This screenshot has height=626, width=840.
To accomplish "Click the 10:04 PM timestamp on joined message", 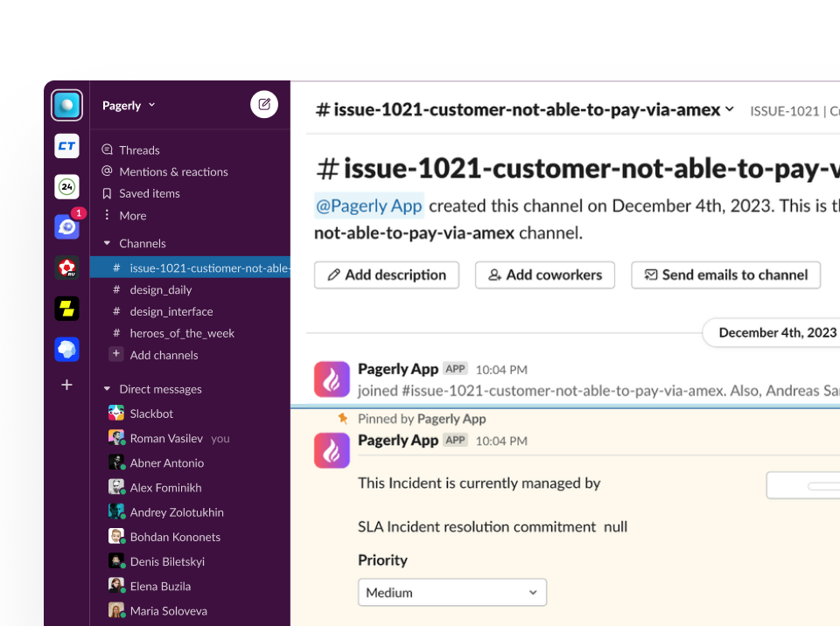I will [501, 370].
